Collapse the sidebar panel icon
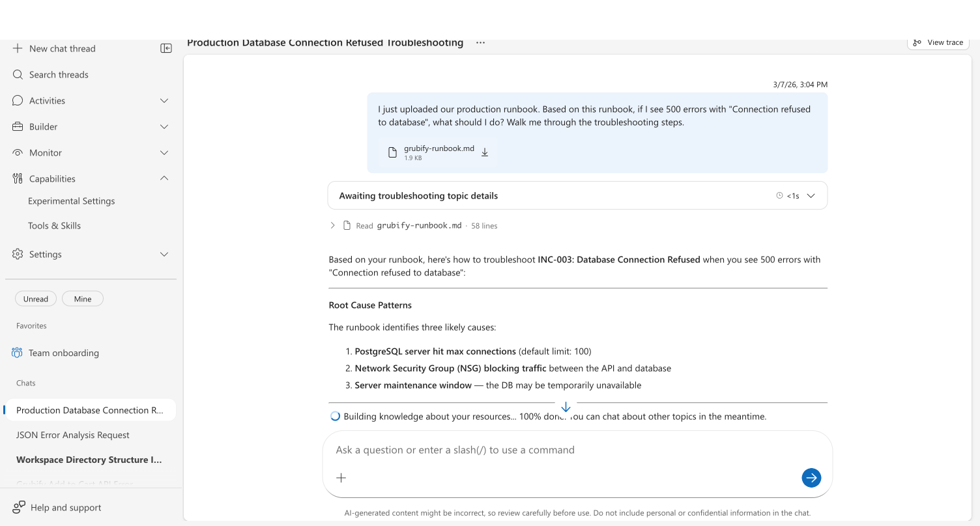 click(x=166, y=48)
